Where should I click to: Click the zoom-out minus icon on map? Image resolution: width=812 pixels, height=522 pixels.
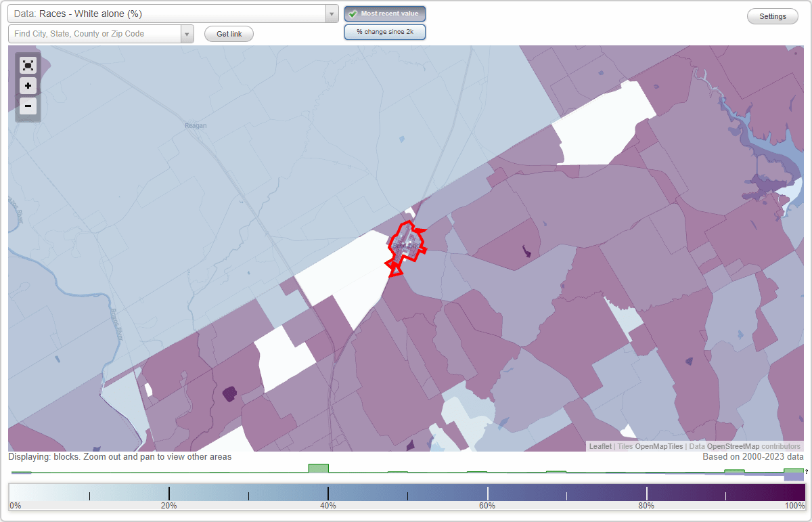click(28, 106)
